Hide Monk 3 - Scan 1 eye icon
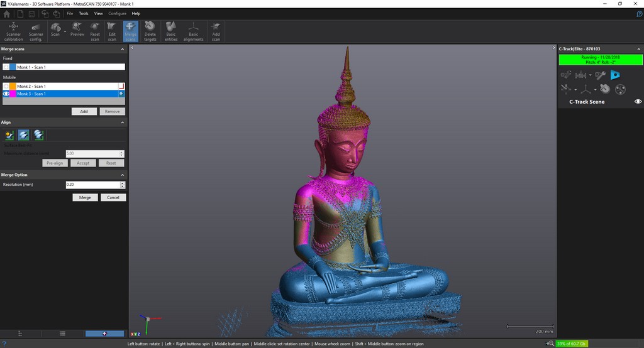644x348 pixels. 6,94
